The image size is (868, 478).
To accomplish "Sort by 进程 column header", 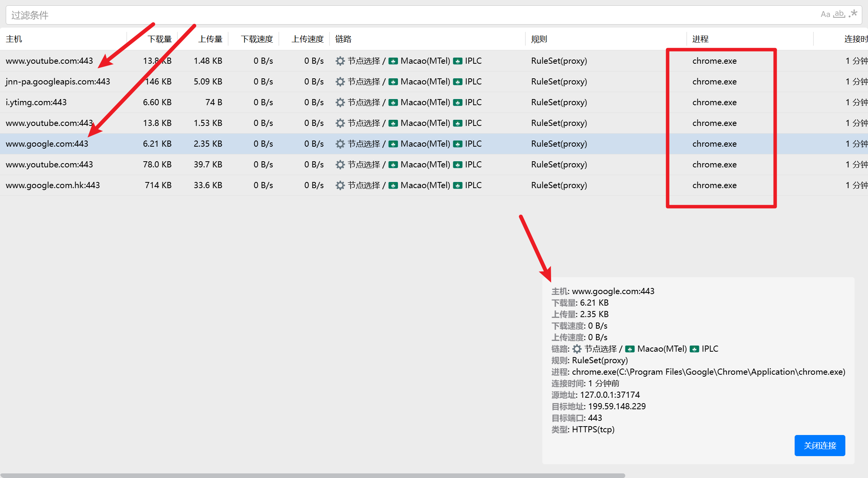I will pyautogui.click(x=701, y=39).
